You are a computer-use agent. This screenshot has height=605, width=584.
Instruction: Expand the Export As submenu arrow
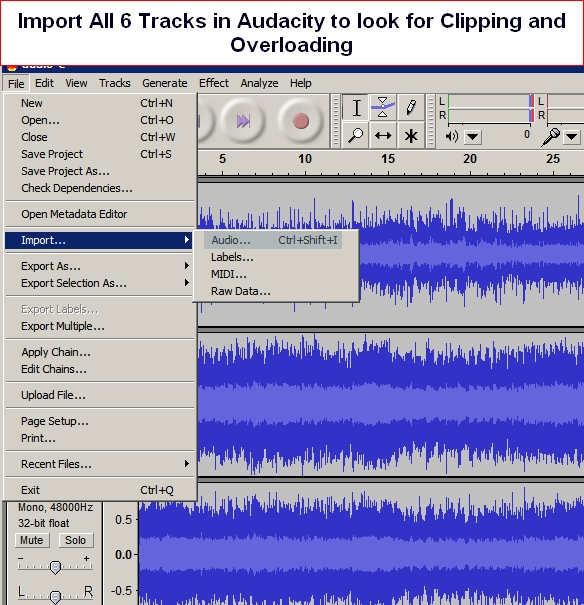coord(187,266)
